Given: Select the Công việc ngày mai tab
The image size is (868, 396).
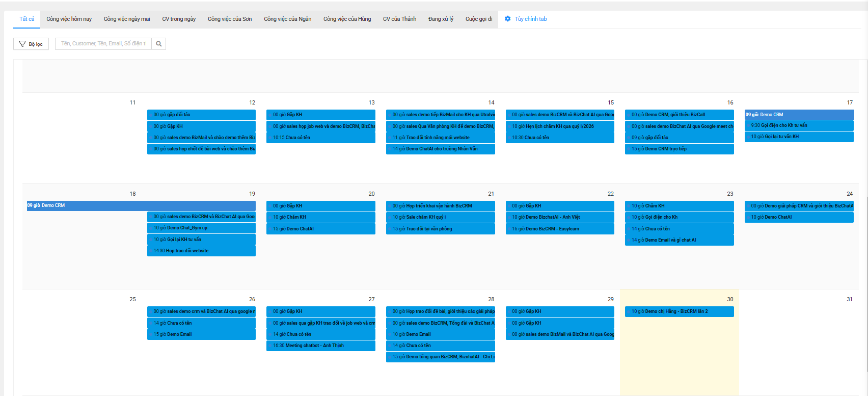Looking at the screenshot, I should 127,19.
